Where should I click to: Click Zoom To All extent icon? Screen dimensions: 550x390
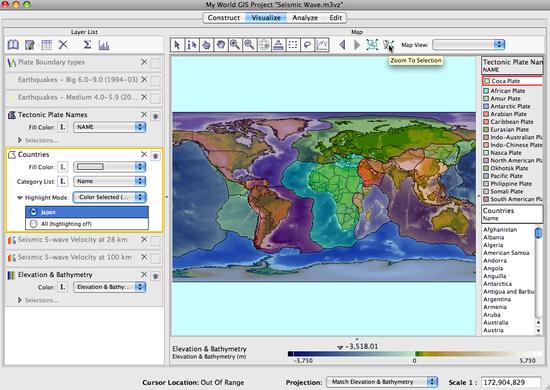click(372, 45)
